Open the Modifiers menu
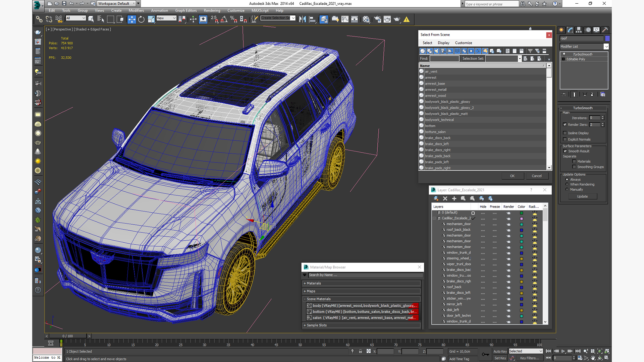This screenshot has width=644, height=362. tap(136, 11)
